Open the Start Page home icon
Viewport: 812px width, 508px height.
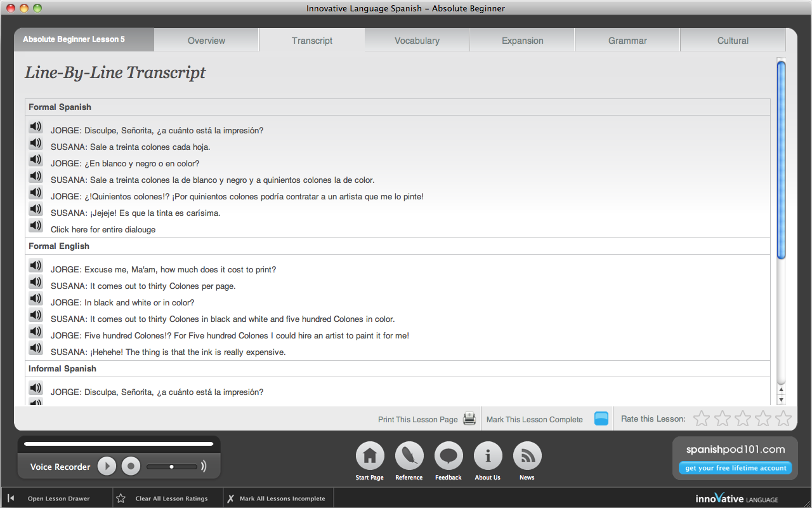coord(370,456)
